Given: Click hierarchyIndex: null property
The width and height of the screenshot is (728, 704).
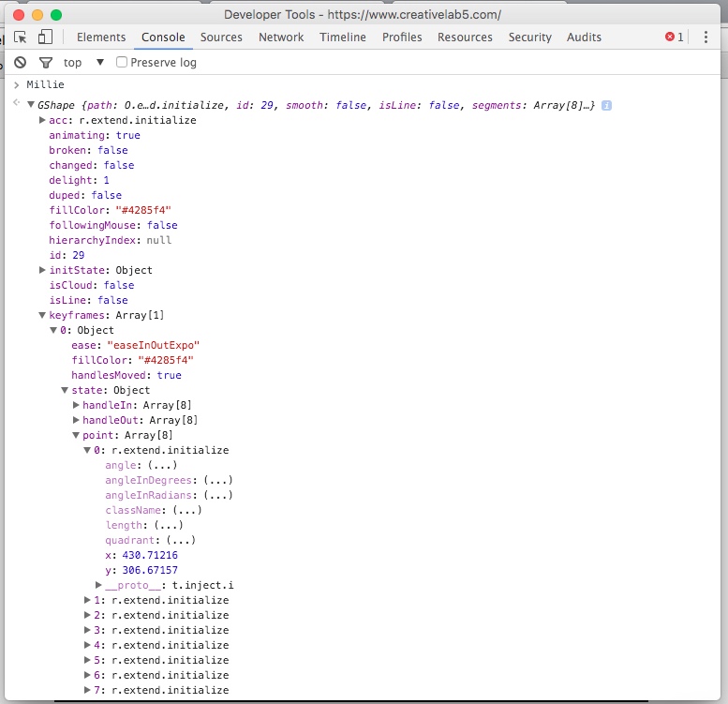Looking at the screenshot, I should click(x=111, y=240).
